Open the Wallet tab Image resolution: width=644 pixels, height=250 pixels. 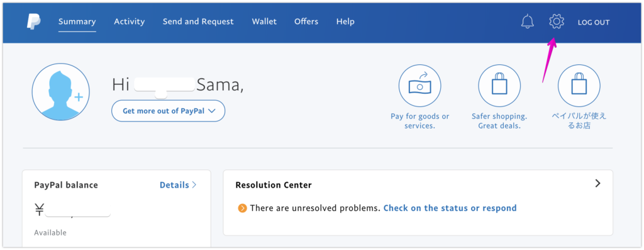264,22
